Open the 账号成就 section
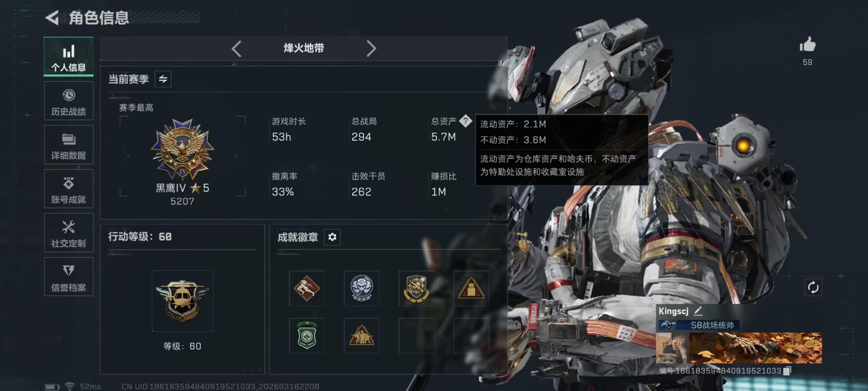 (68, 189)
